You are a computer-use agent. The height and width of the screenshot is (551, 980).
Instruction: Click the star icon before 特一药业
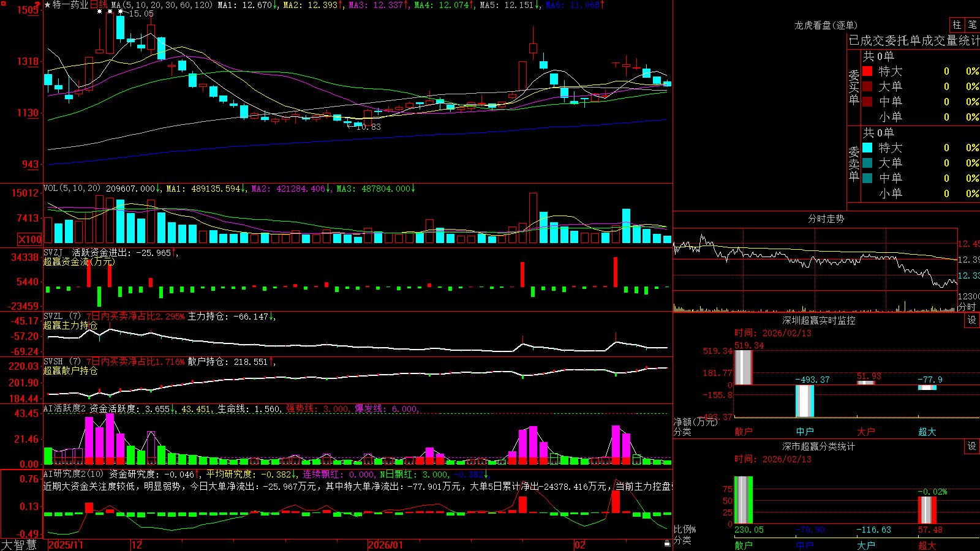click(48, 5)
